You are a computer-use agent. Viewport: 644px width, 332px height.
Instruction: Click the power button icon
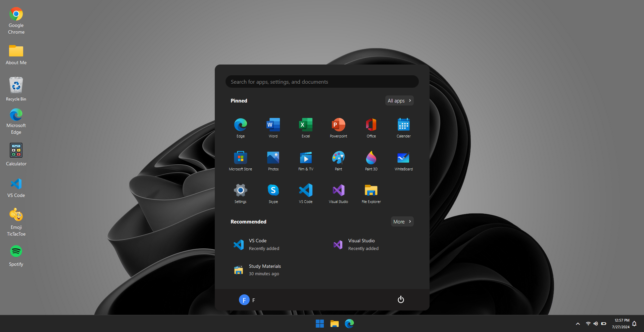coord(401,299)
